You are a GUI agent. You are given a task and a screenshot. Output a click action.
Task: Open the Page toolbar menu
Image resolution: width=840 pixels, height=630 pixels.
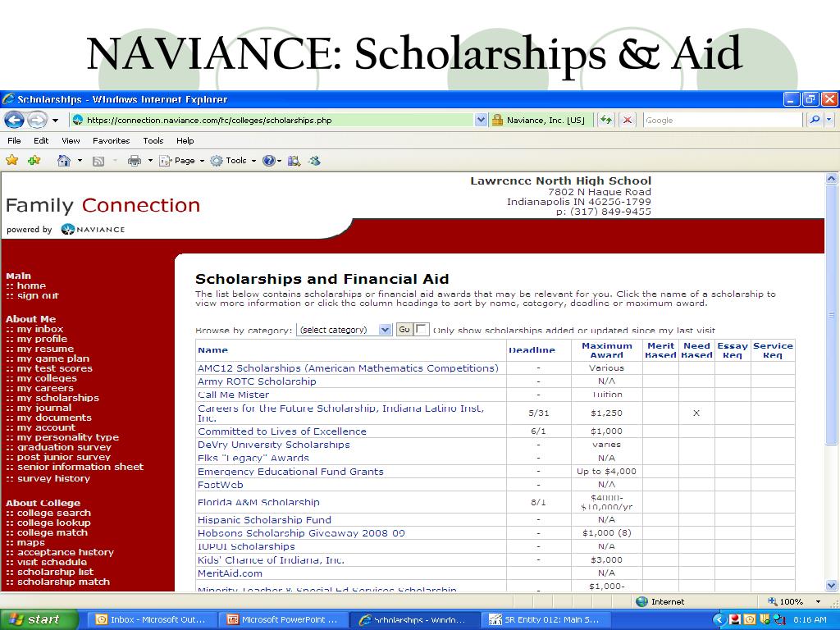pyautogui.click(x=181, y=160)
